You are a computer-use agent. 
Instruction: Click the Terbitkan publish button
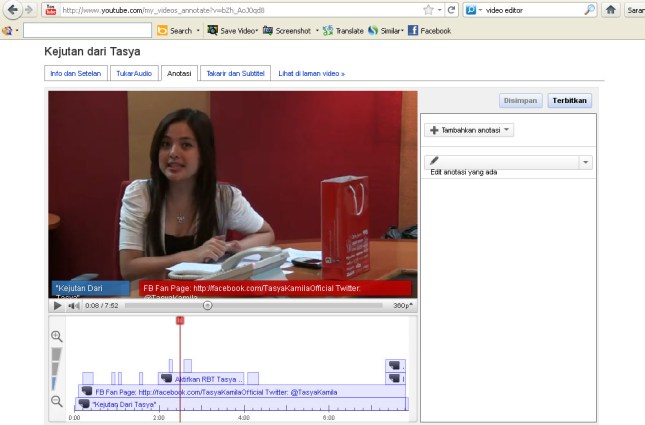(x=571, y=100)
